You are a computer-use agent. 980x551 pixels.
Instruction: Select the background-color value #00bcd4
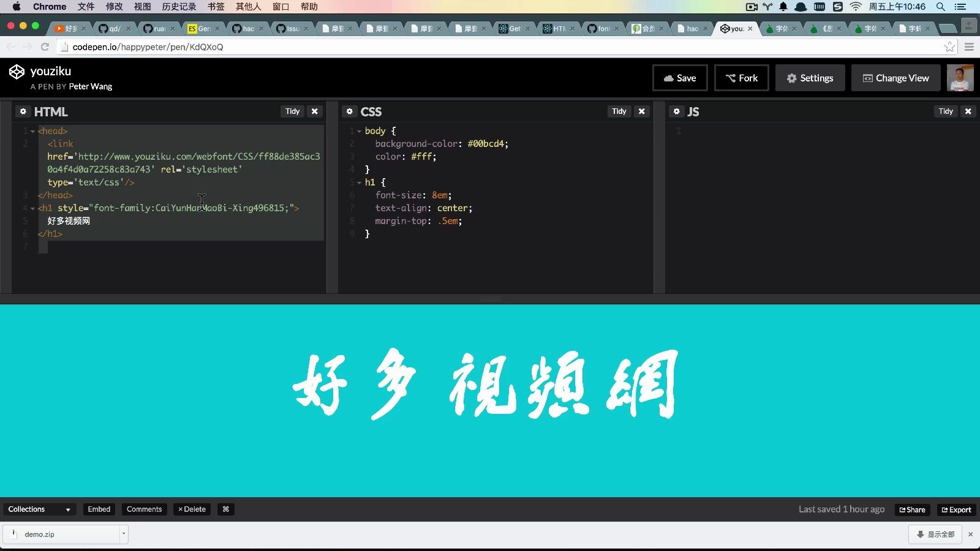(488, 143)
